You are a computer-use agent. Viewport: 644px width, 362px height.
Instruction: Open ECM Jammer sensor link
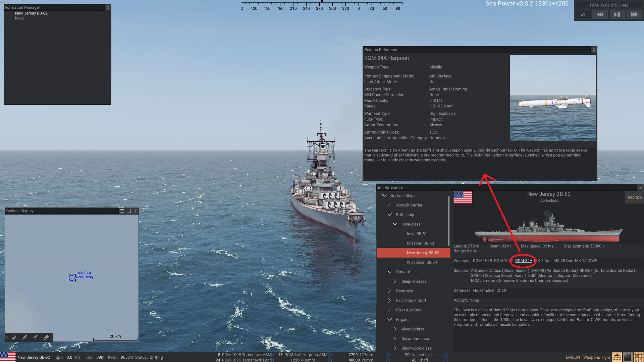[519, 281]
